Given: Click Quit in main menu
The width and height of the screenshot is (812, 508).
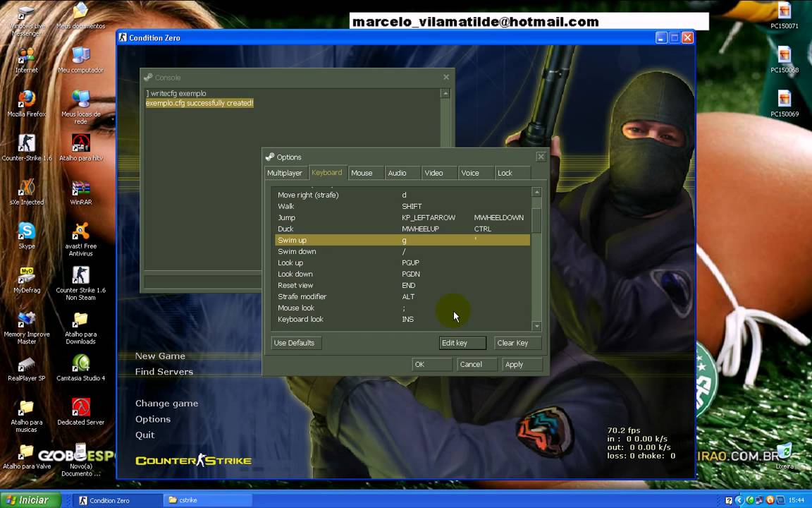Looking at the screenshot, I should click(145, 435).
